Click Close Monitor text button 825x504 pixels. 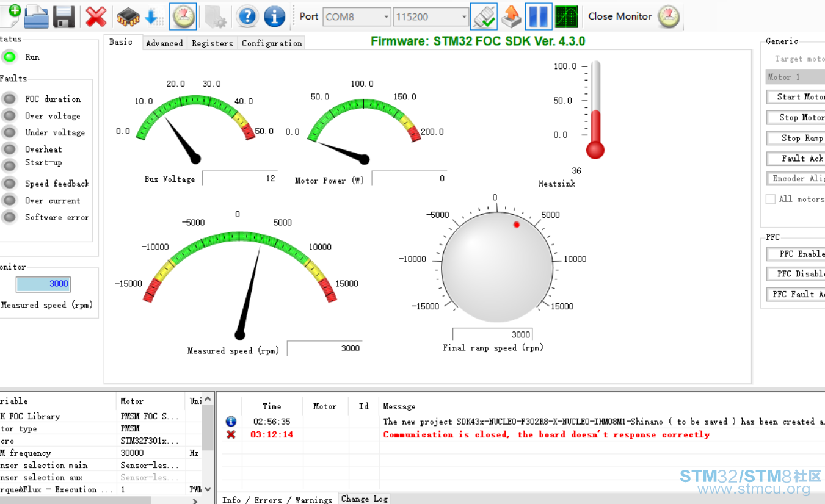pos(620,16)
